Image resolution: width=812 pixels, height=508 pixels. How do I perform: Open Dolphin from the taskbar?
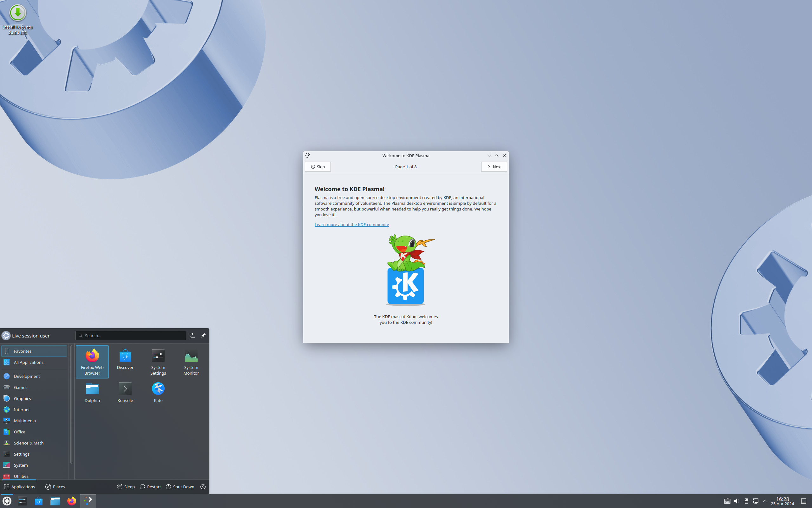(x=55, y=501)
